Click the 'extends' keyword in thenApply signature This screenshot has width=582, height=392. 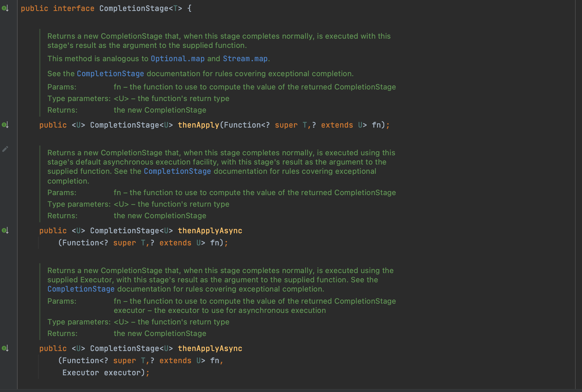point(337,125)
